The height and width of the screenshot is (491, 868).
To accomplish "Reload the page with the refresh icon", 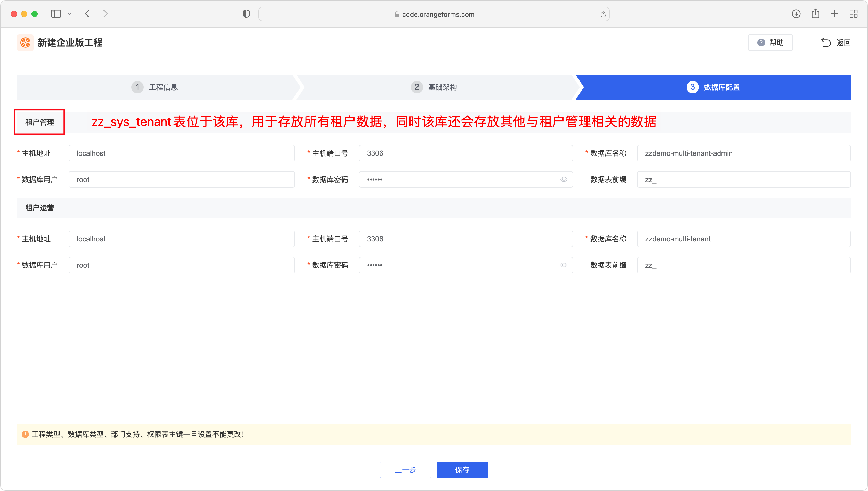I will point(603,14).
